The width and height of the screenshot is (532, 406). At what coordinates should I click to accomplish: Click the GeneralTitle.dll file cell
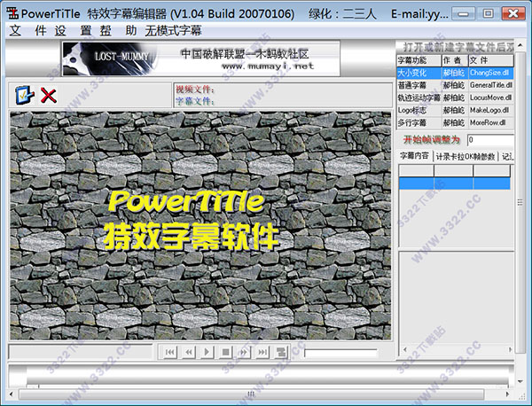click(x=490, y=85)
